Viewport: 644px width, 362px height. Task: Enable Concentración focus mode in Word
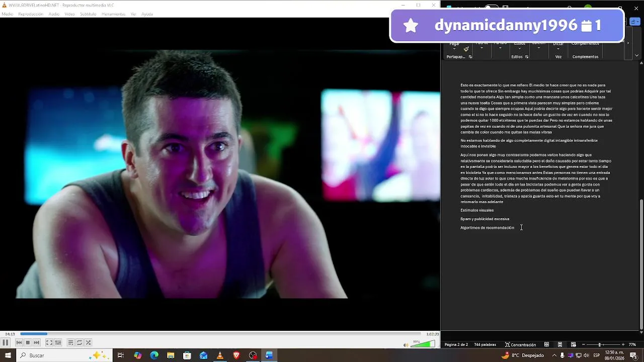coord(521,344)
